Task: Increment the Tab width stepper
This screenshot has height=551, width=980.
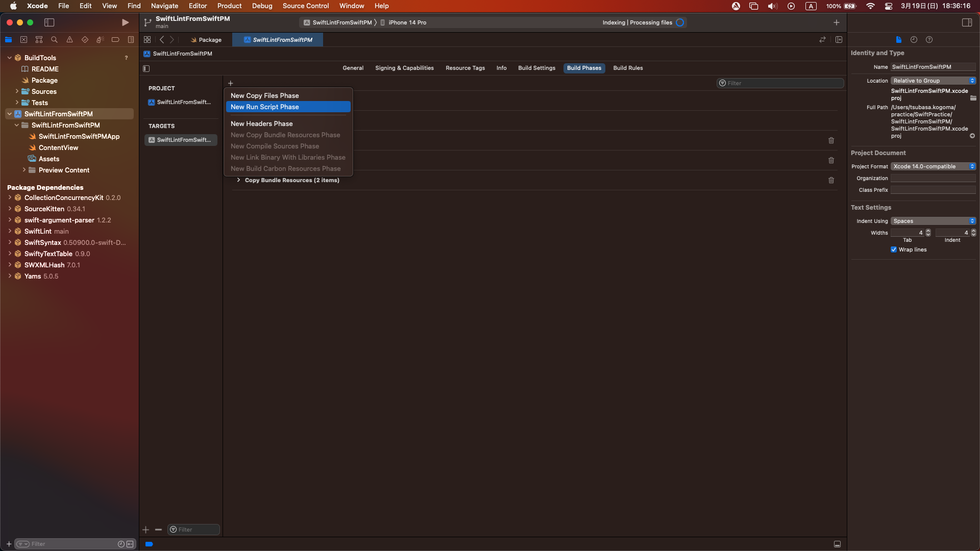Action: coord(928,231)
